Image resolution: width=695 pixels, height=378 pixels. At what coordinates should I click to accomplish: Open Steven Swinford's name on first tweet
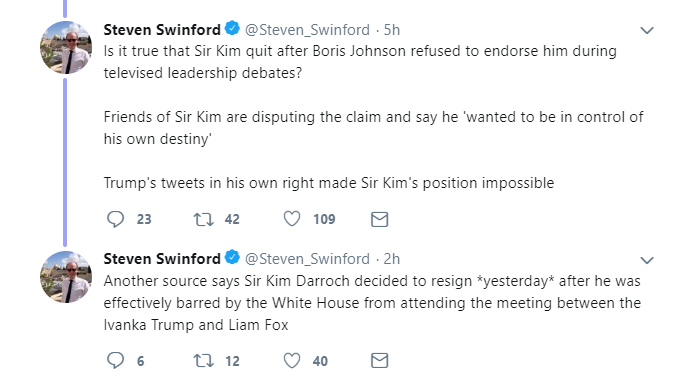[x=162, y=30]
